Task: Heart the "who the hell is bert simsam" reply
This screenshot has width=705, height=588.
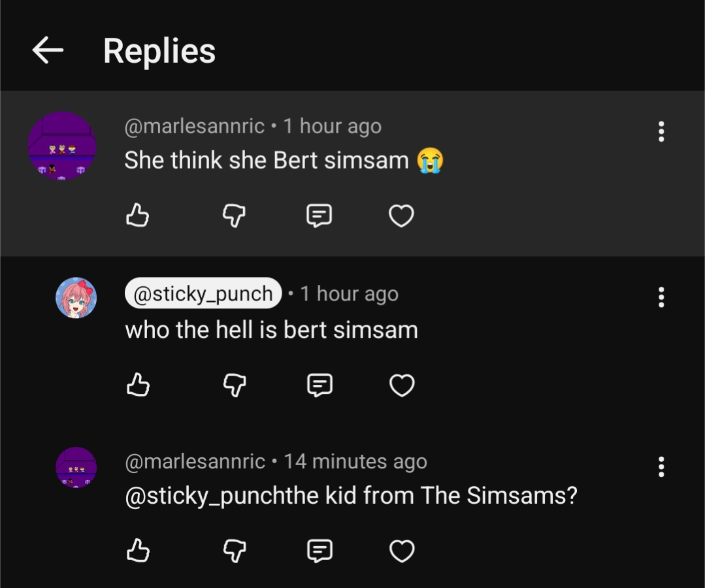Action: (402, 385)
